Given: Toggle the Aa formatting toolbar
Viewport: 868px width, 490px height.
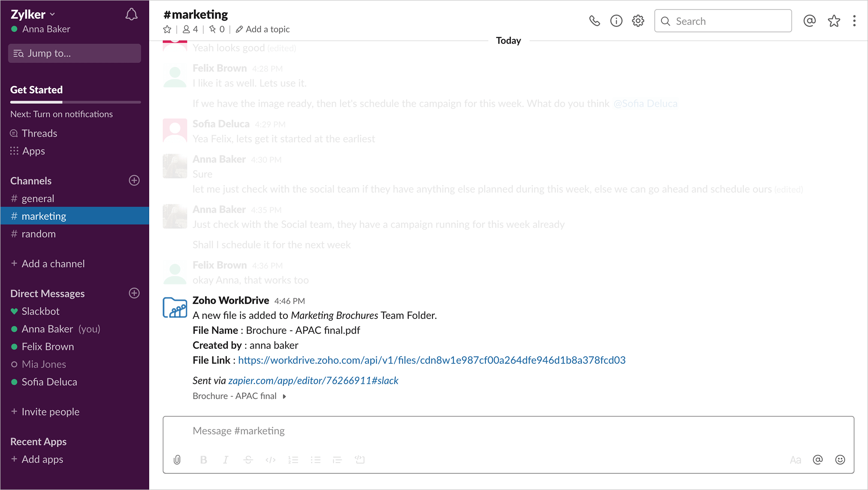Looking at the screenshot, I should 796,460.
